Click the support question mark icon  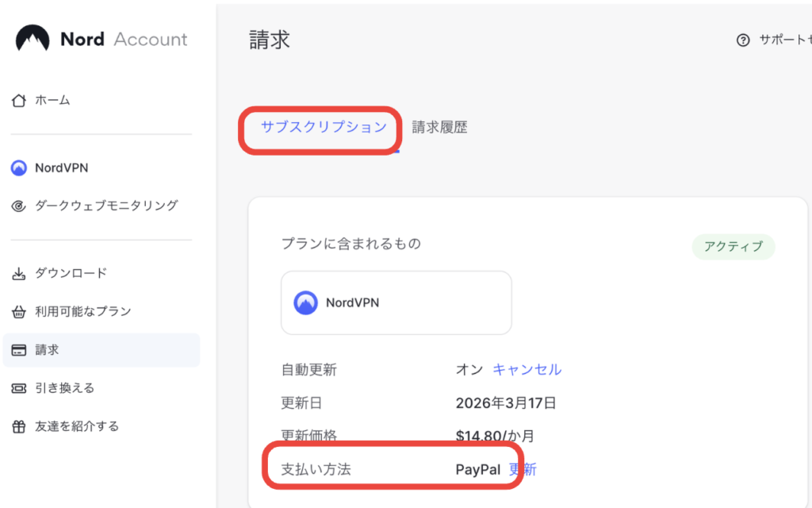[x=743, y=40]
